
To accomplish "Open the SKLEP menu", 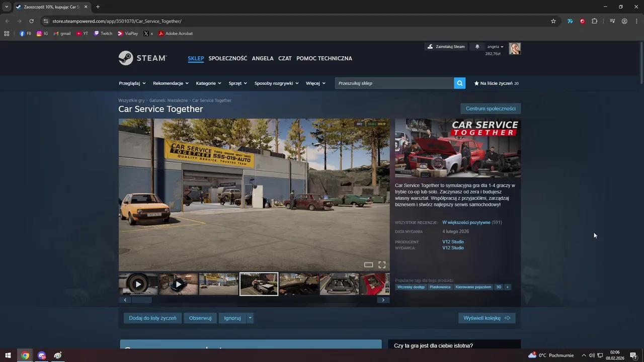I will pyautogui.click(x=196, y=58).
